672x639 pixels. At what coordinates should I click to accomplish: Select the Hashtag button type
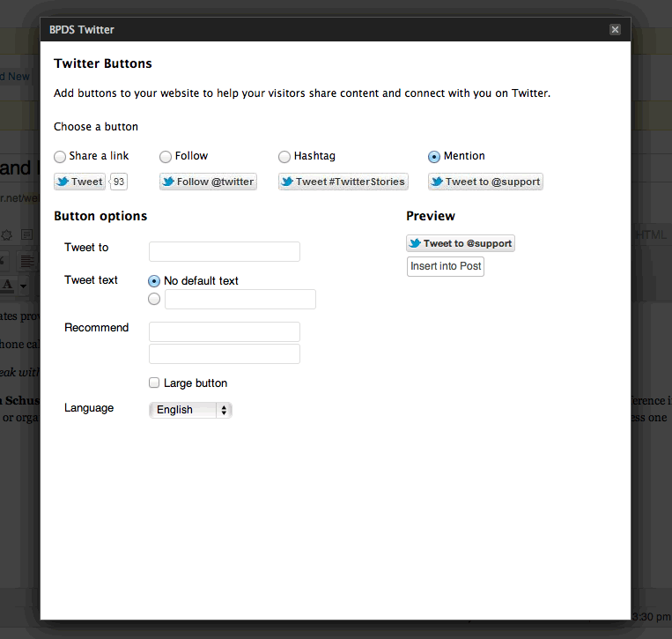tap(284, 157)
